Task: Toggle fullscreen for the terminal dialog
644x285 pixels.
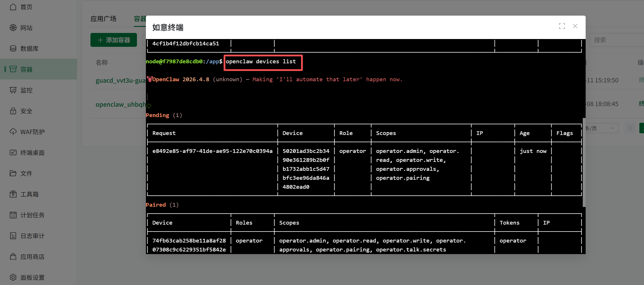Action: [x=562, y=26]
